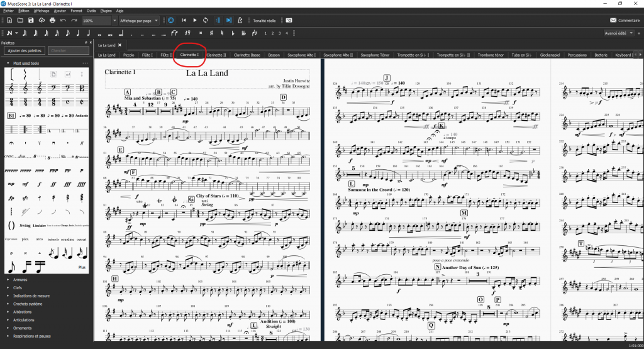Toggle Tonalité réelle concert pitch
The image size is (644, 349).
click(x=264, y=21)
